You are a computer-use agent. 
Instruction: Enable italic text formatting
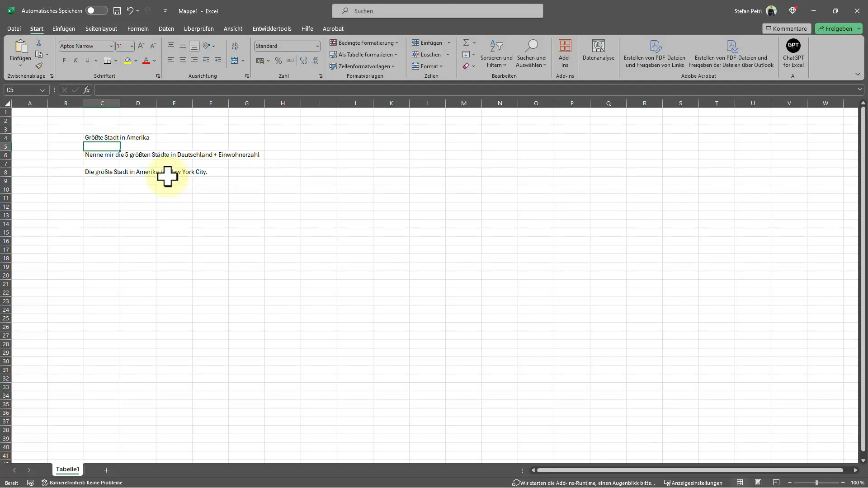pyautogui.click(x=75, y=60)
